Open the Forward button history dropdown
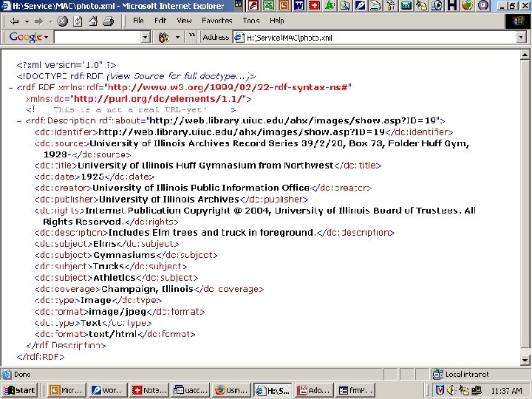Image resolution: width=532 pixels, height=399 pixels. click(50, 21)
